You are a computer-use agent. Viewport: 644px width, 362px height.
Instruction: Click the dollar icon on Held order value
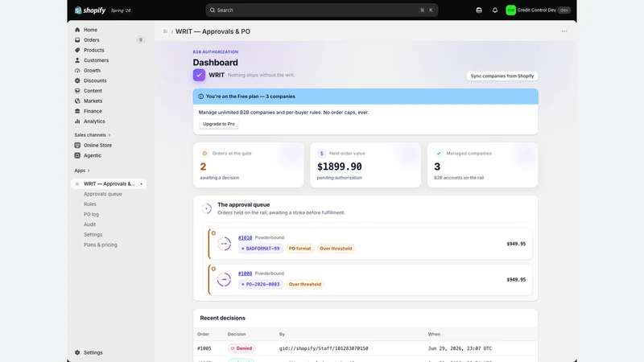click(x=321, y=154)
